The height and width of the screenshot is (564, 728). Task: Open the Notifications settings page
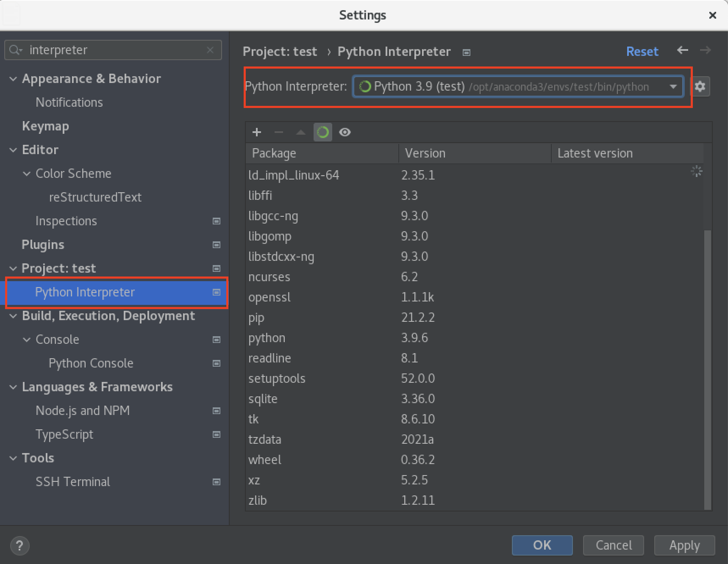(x=69, y=102)
